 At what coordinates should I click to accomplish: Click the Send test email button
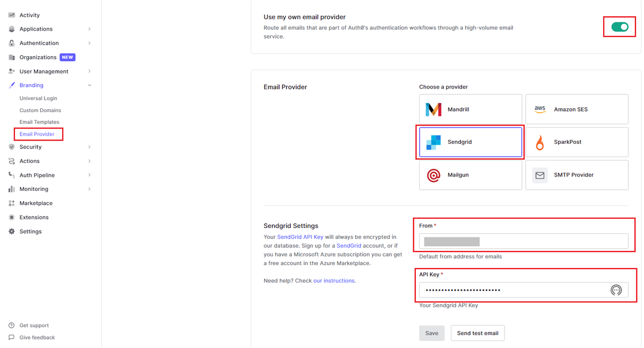tap(478, 333)
